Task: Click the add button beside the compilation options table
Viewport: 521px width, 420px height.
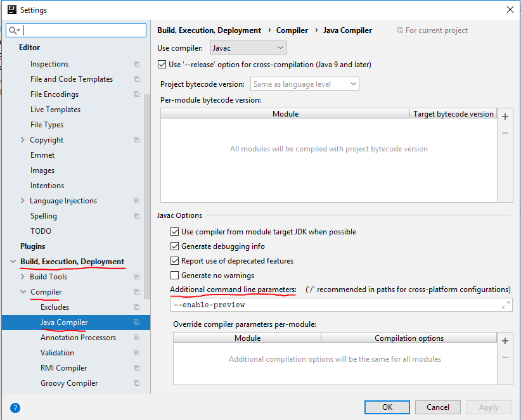Action: point(505,341)
